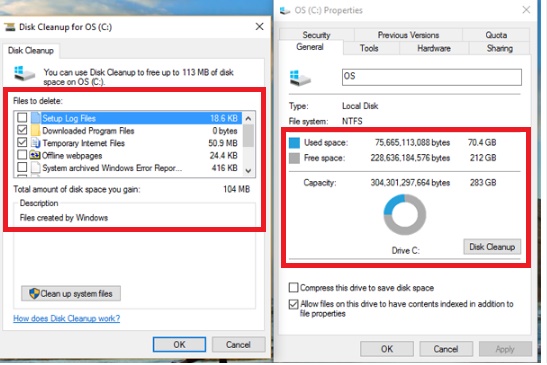Screen dimensions: 547x365
Task: Open the Sharing tab
Action: [500, 48]
